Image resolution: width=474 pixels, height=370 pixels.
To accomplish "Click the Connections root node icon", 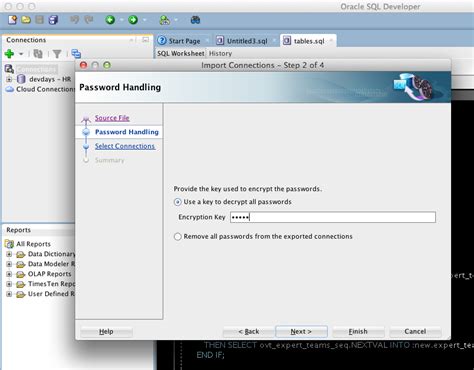I will pyautogui.click(x=9, y=69).
